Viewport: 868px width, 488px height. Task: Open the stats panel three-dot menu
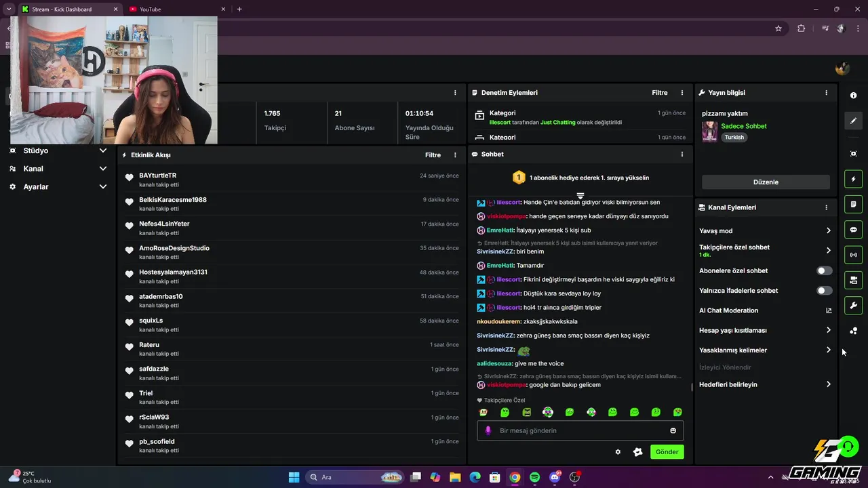pyautogui.click(x=455, y=93)
